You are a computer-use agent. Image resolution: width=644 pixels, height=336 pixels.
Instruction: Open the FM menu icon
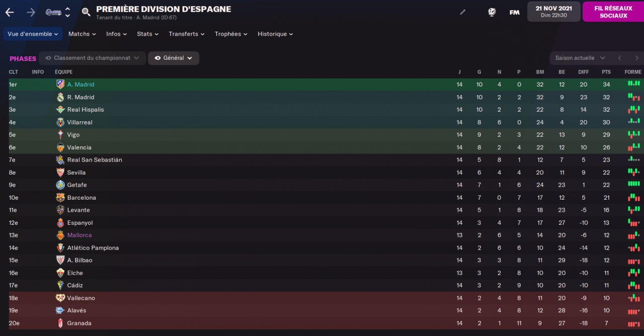tap(514, 12)
